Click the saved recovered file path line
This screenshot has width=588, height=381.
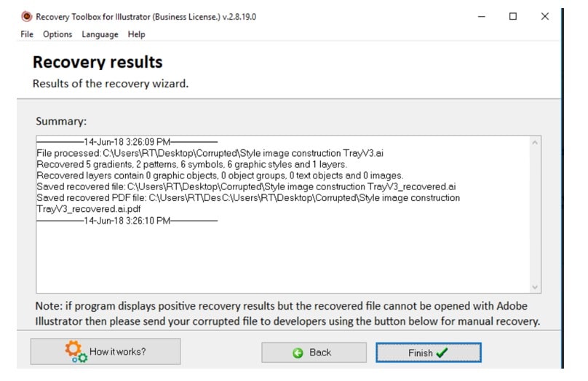click(x=246, y=186)
